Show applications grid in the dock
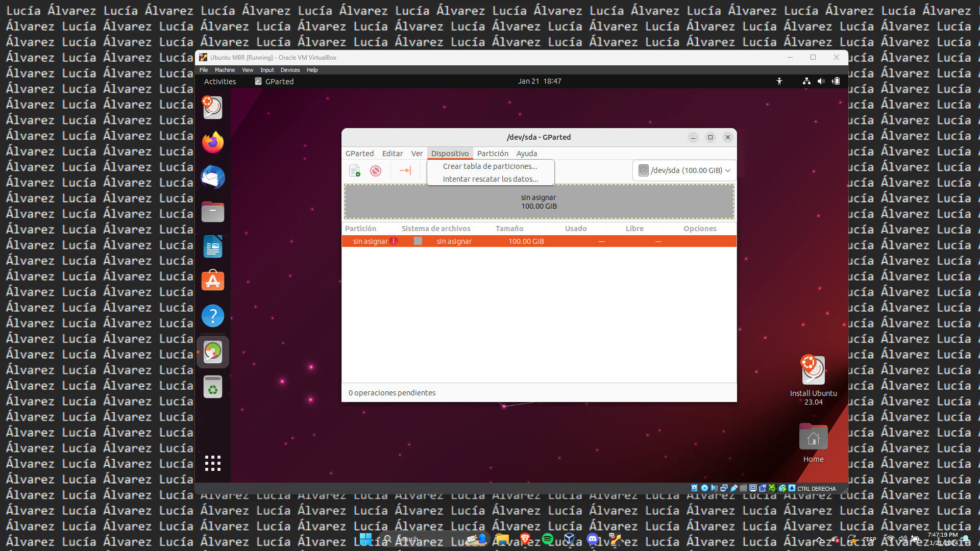This screenshot has height=551, width=980. pos(213,463)
